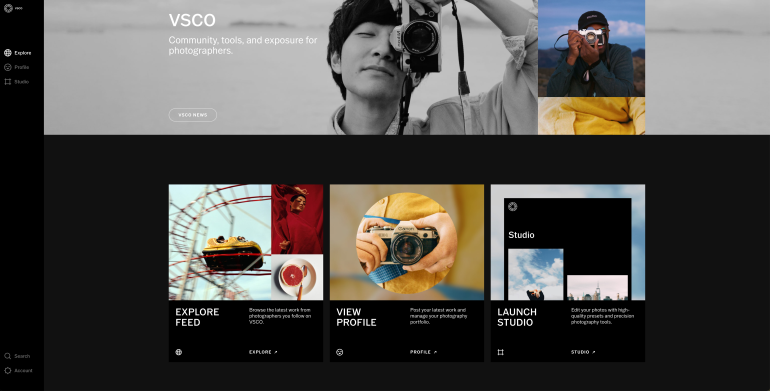Click VSCO seal icon in Studio preview

(513, 206)
